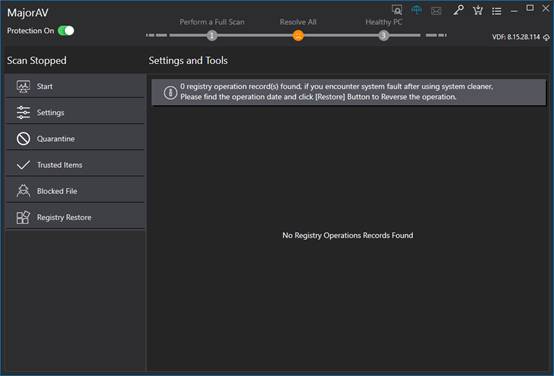This screenshot has height=376, width=554.
Task: Open the screen search monitor icon
Action: point(397,10)
